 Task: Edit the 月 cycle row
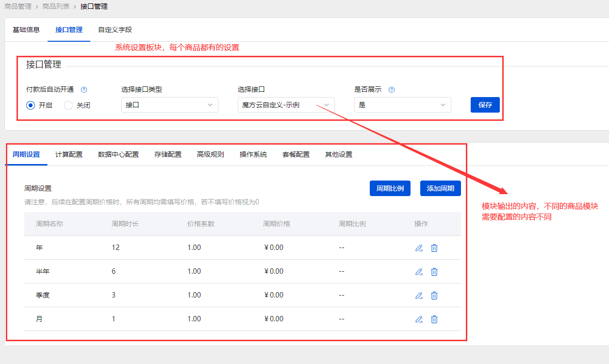419,319
